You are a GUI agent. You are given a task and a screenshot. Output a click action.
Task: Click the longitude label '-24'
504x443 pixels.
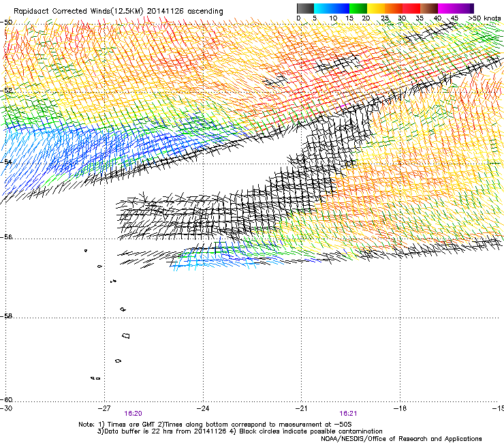pos(203,408)
